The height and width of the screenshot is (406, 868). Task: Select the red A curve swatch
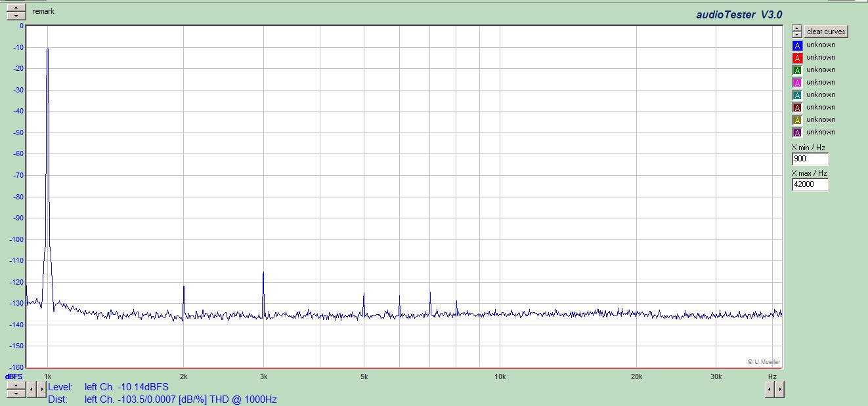[797, 58]
